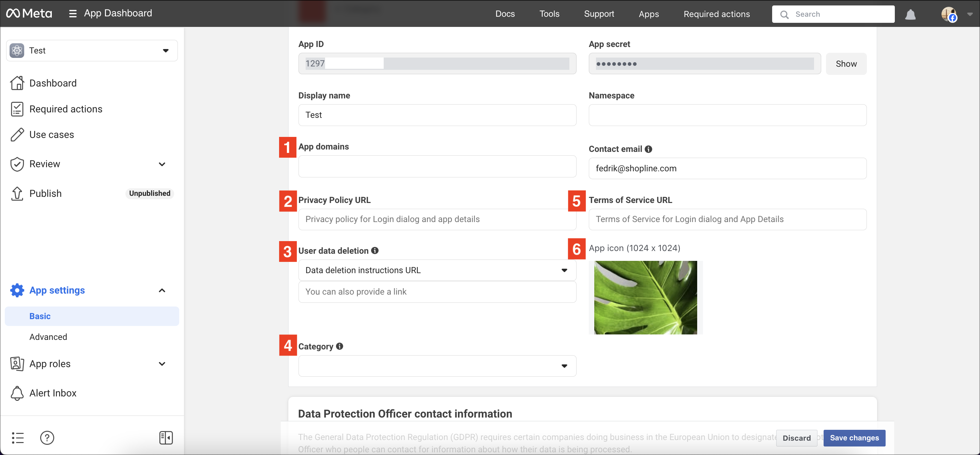This screenshot has width=980, height=455.
Task: Open the list icon at sidebar bottom
Action: (17, 438)
